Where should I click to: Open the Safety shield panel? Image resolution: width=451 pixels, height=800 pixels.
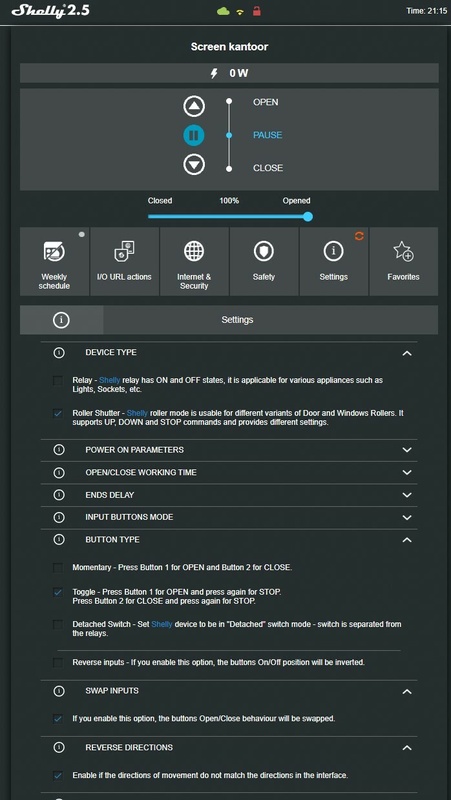(264, 261)
